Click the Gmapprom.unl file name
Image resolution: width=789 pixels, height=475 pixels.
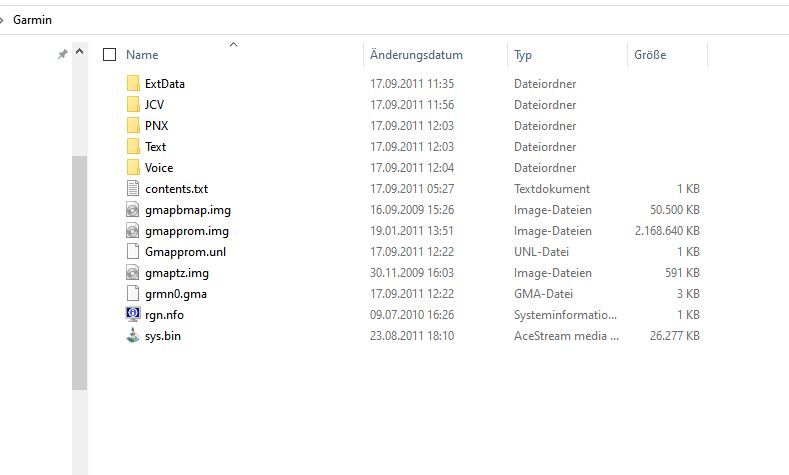pos(185,252)
